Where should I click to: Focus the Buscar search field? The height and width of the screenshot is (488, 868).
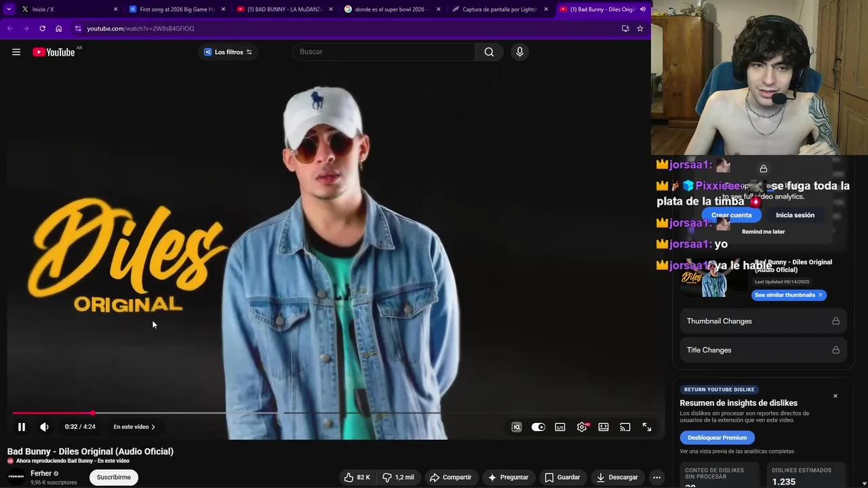(384, 52)
